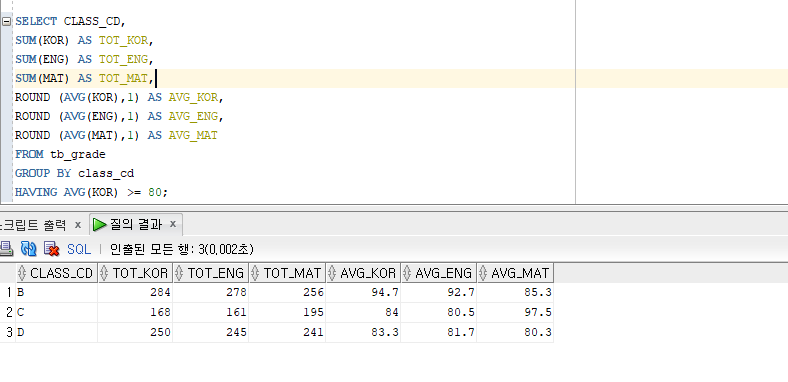Image resolution: width=788 pixels, height=382 pixels.
Task: Click TOT_KOR value 168
Action: (x=135, y=313)
